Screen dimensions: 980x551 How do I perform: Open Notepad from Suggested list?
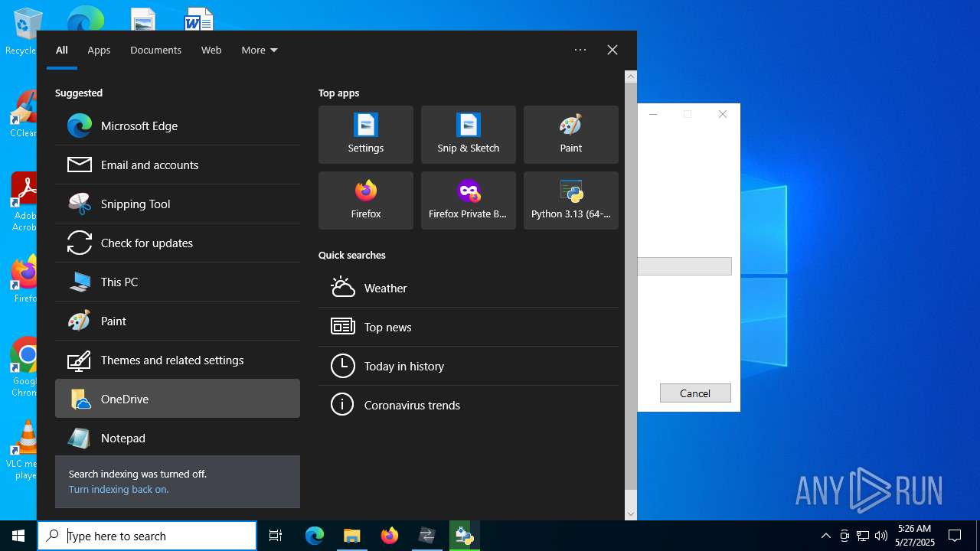pyautogui.click(x=178, y=438)
